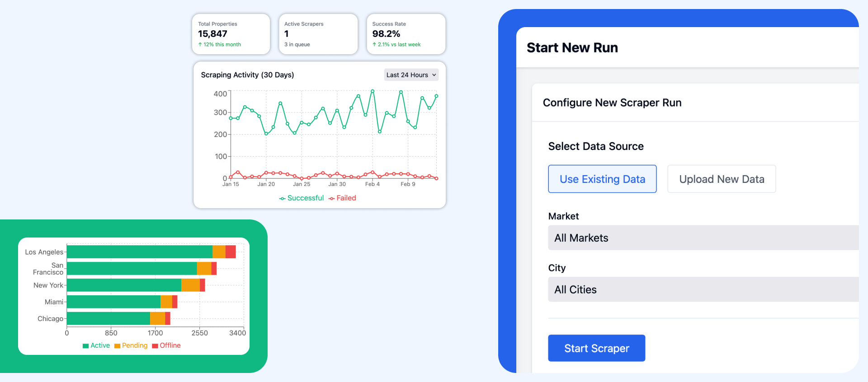Click the "Configure New Scraper Run" heading

pos(612,103)
